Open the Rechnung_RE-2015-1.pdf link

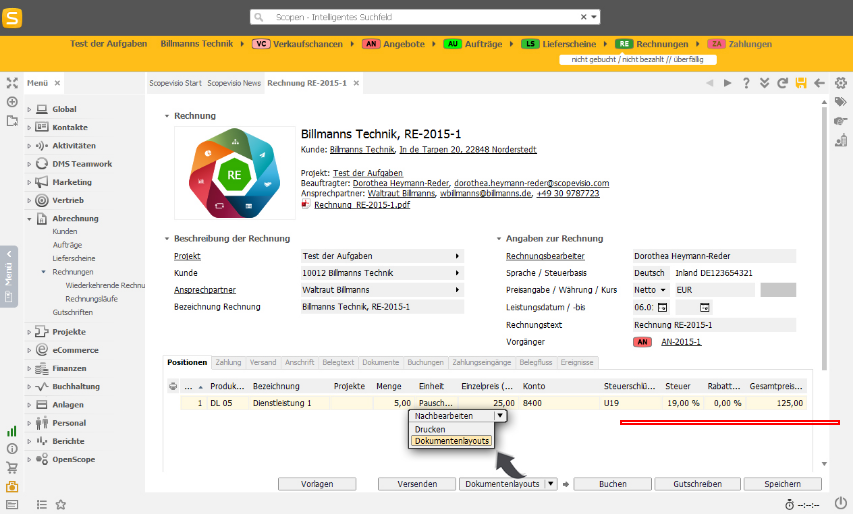(x=362, y=205)
